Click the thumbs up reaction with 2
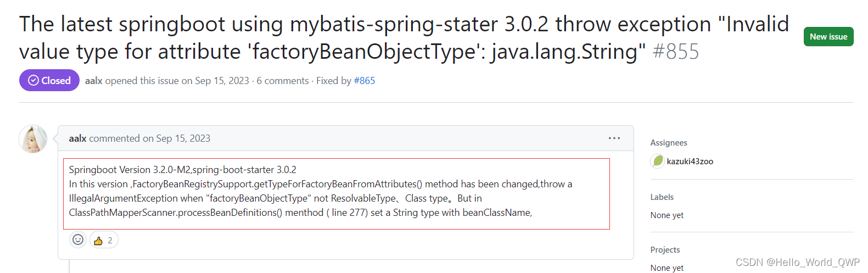The image size is (868, 273). [104, 240]
